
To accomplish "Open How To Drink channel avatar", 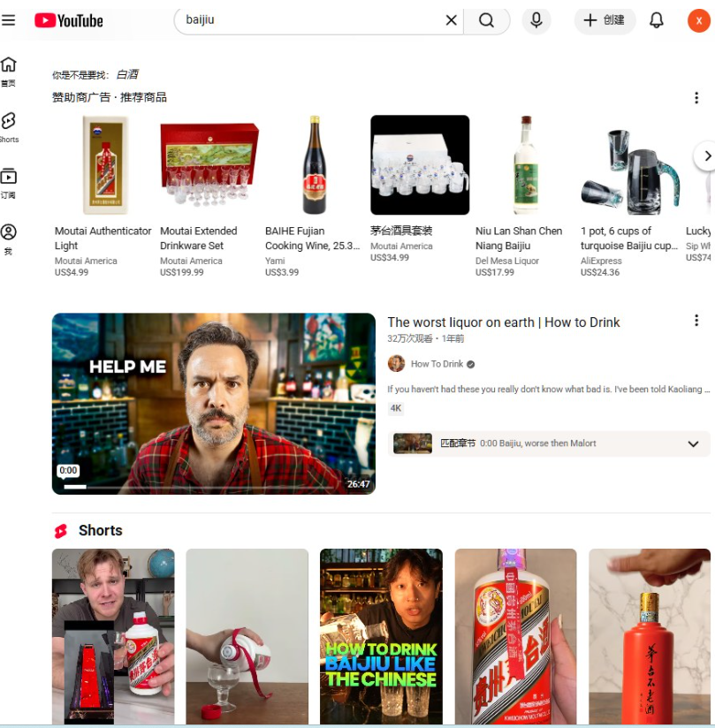I will pos(396,363).
